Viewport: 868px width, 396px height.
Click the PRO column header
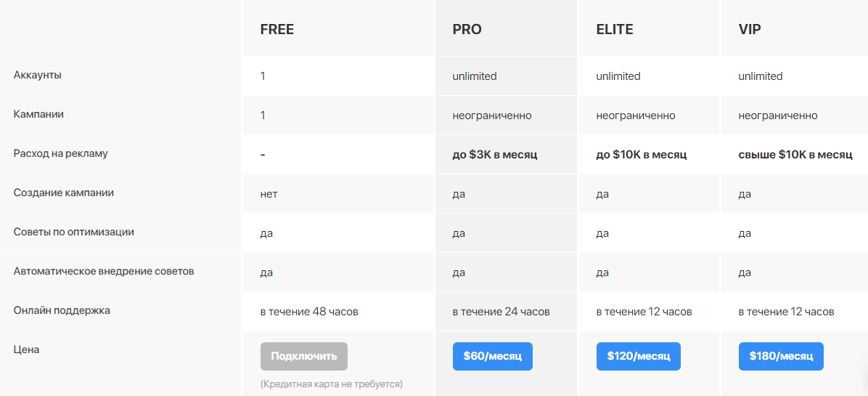point(467,30)
